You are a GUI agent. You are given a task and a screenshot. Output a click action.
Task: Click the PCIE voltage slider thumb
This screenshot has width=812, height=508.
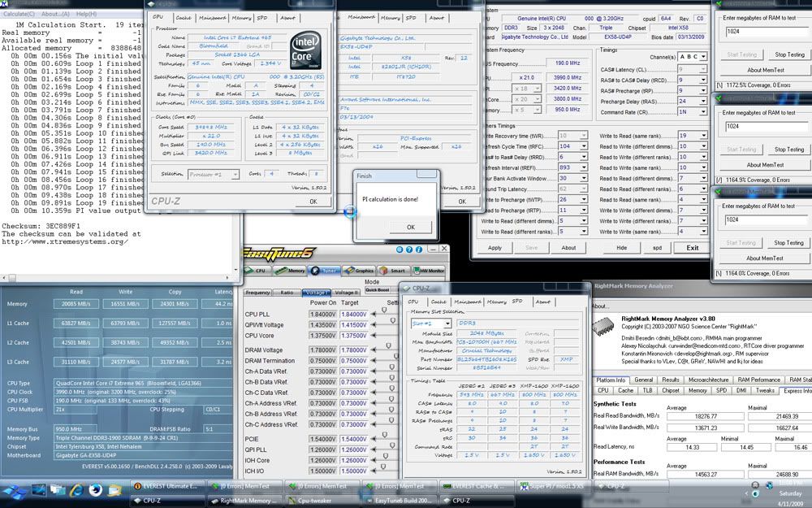(385, 435)
